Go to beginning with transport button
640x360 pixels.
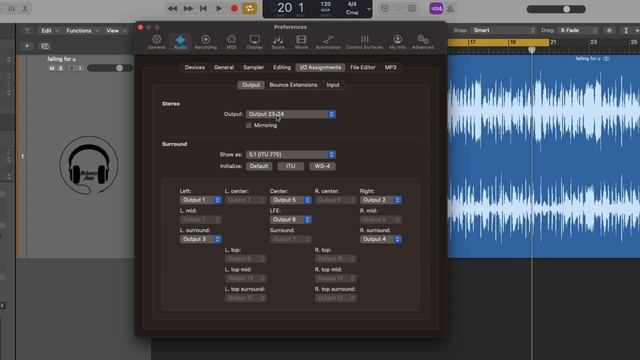point(203,9)
